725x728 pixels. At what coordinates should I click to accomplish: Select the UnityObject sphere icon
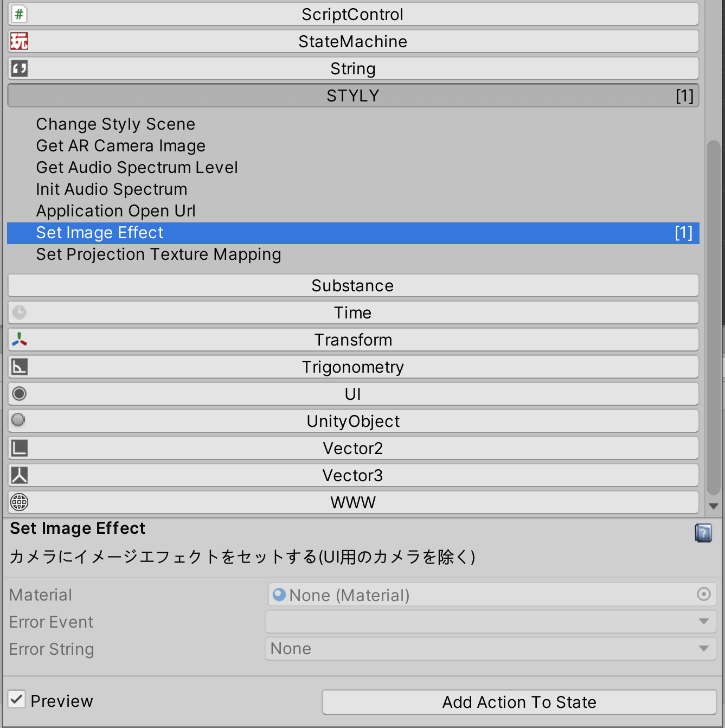point(18,421)
